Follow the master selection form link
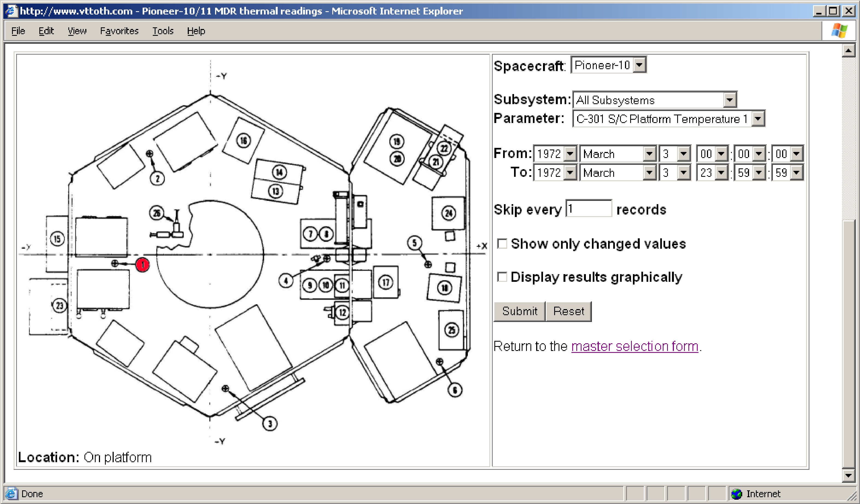 click(x=635, y=346)
